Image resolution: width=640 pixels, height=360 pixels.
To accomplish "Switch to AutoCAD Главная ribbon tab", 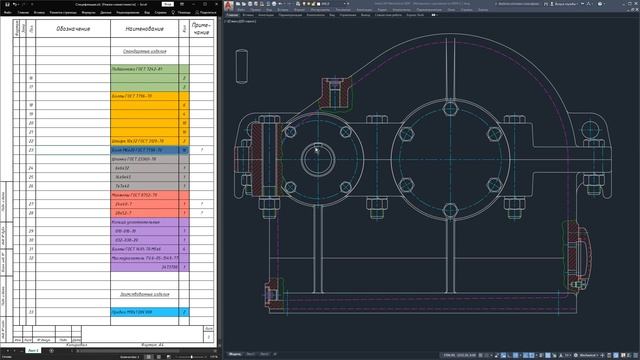I will 232,15.
